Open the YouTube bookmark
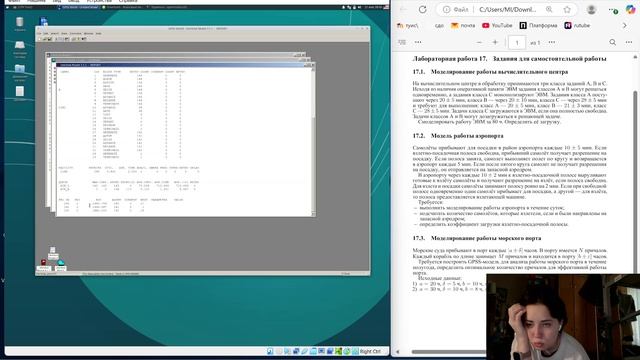Screen dimensions: 640x360 point(497,25)
